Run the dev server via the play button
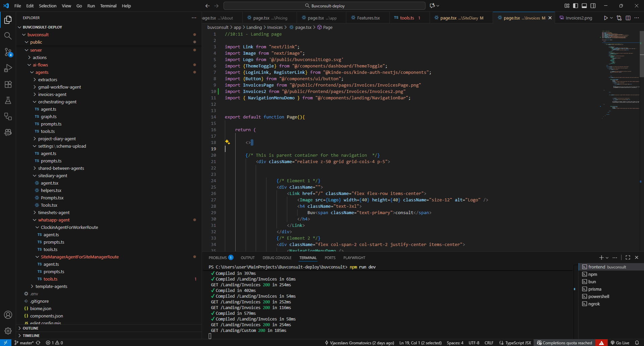 606,18
